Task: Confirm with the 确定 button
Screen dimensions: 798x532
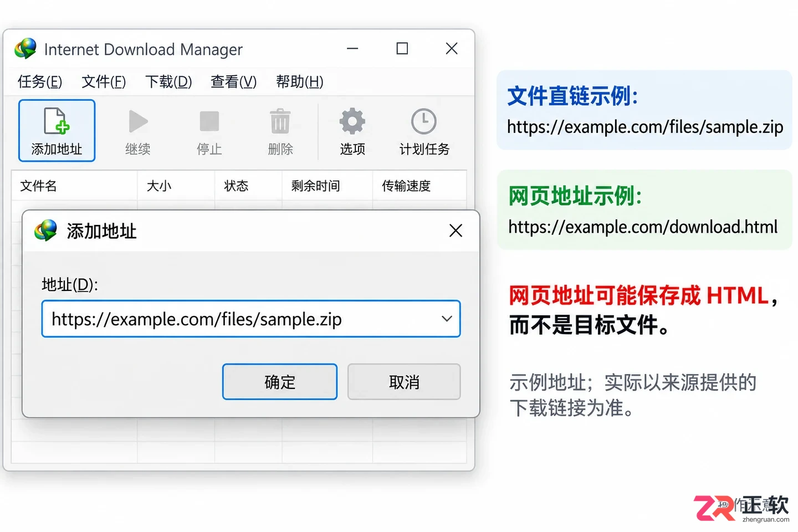Action: point(280,382)
